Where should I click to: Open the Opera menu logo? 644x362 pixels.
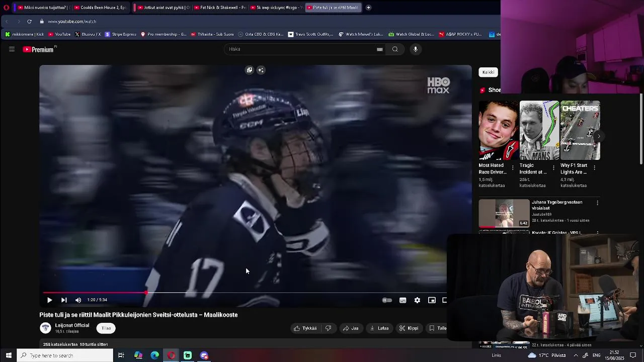click(6, 8)
